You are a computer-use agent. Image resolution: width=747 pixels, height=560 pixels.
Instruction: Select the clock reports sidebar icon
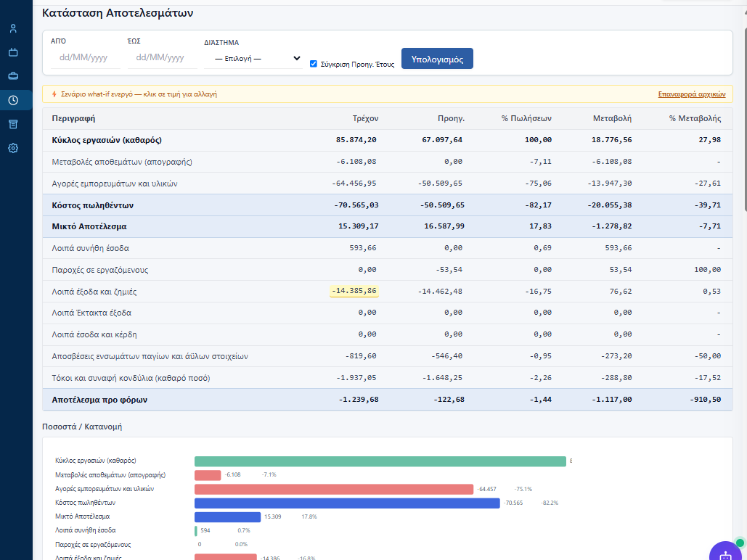[x=13, y=100]
